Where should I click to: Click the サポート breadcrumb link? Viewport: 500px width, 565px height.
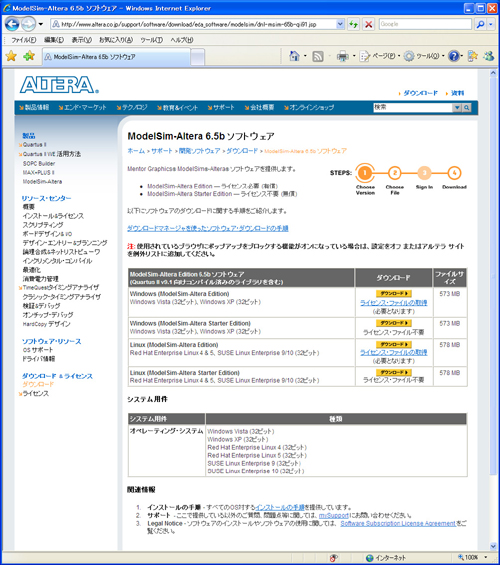pos(161,151)
